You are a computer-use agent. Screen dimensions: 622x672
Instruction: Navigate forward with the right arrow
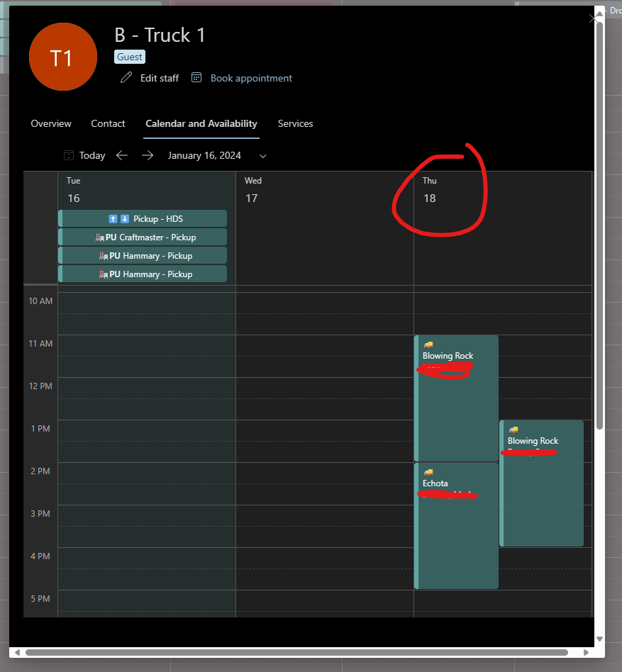(x=148, y=155)
